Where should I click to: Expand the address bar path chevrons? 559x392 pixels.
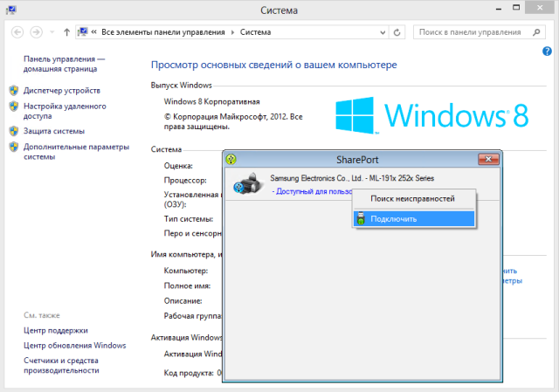[93, 32]
